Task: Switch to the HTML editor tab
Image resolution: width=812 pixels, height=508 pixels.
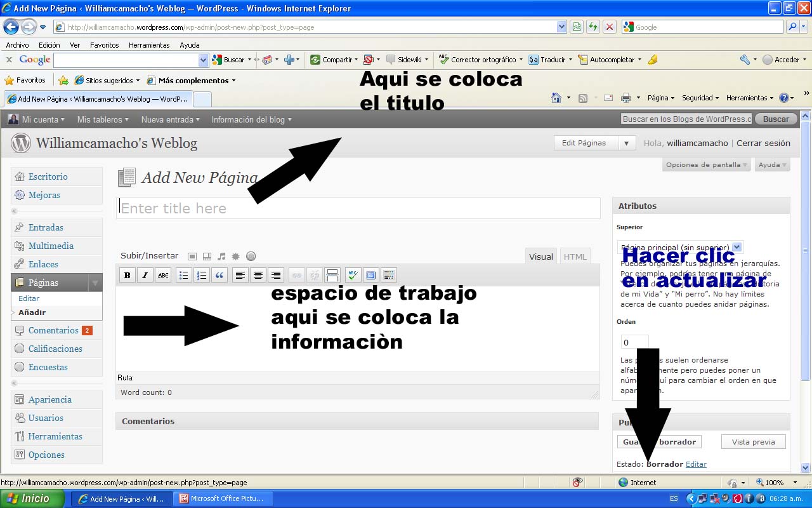Action: 575,257
